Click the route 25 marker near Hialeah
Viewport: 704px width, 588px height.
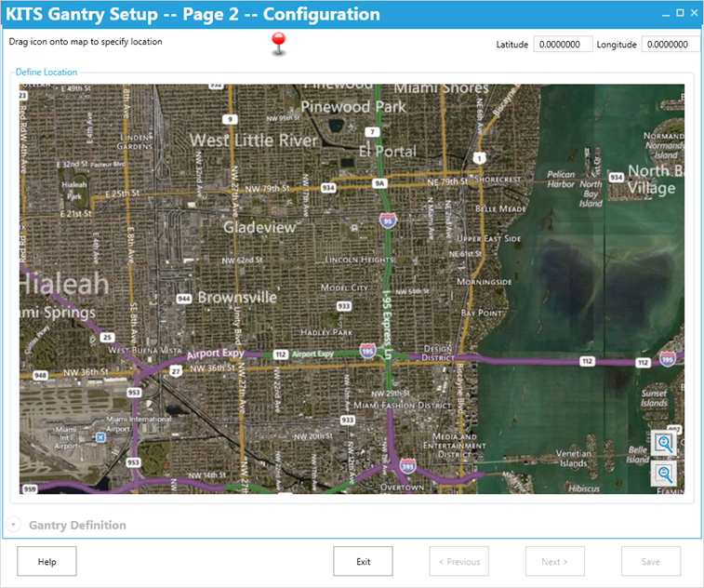click(x=107, y=338)
